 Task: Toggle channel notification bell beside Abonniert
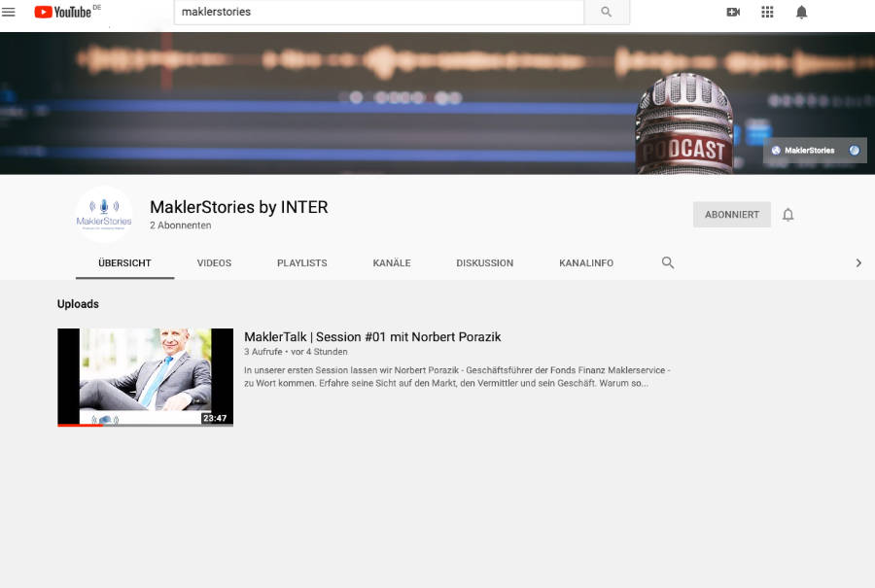tap(787, 215)
